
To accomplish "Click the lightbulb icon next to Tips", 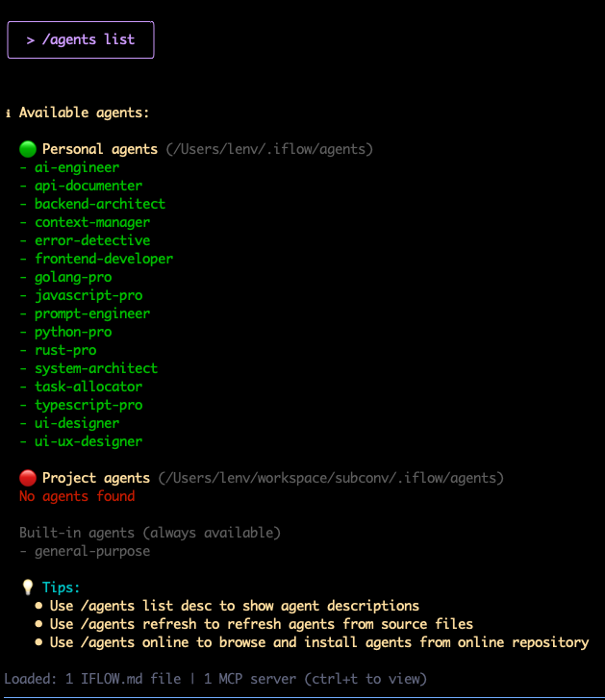I will pyautogui.click(x=28, y=587).
